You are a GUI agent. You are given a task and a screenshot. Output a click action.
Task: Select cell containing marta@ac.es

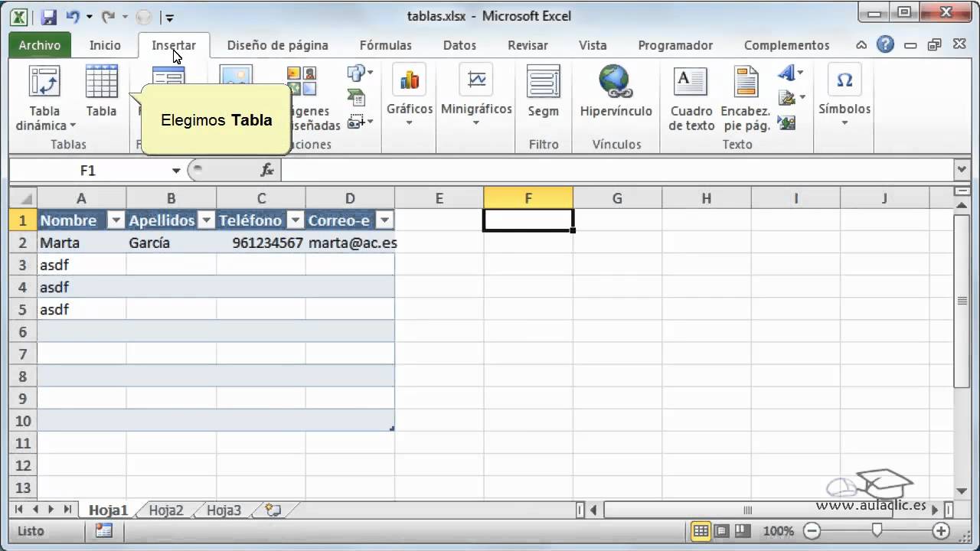pyautogui.click(x=350, y=243)
